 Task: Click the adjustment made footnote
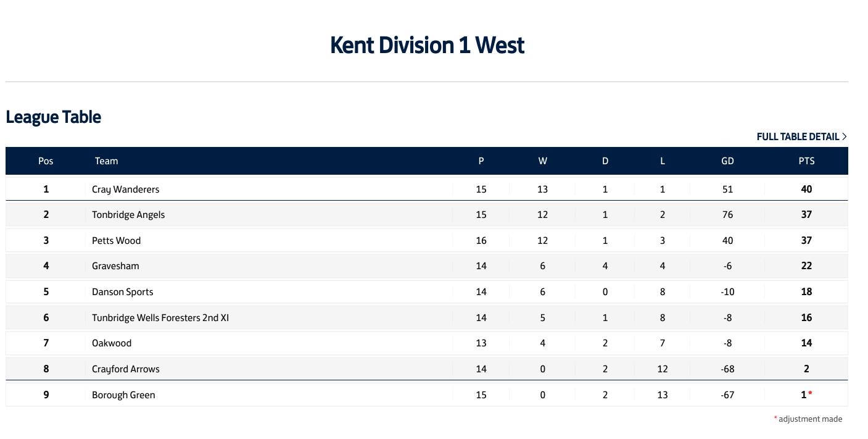808,419
